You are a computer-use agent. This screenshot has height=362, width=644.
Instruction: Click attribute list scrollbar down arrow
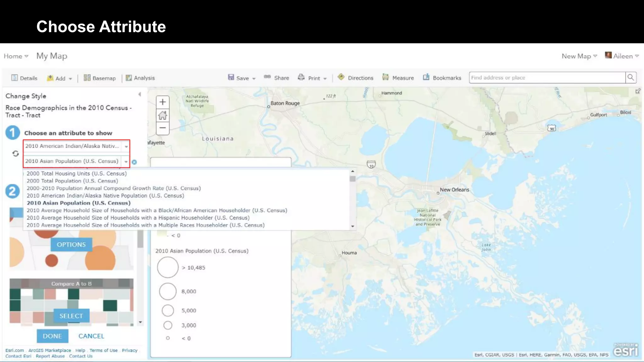point(353,226)
